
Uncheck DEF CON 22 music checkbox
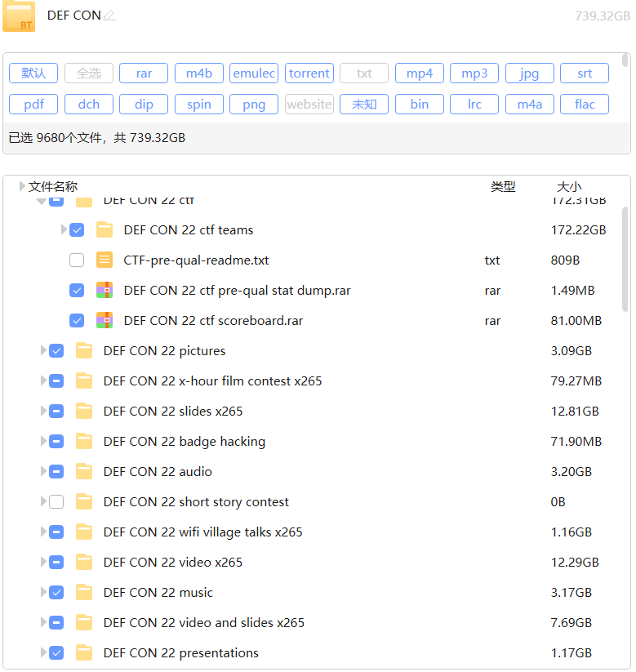click(x=56, y=592)
